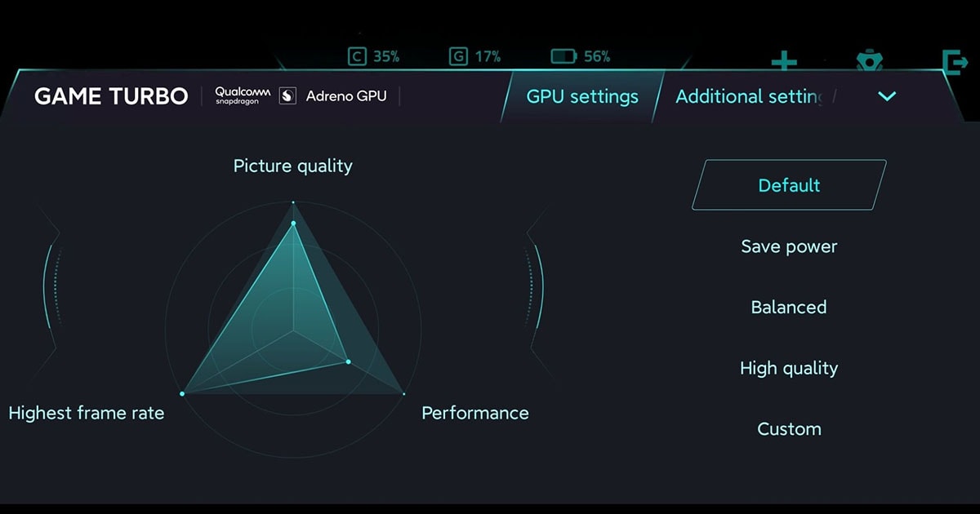Screen dimensions: 980x514
Task: Switch to Additional settings tab
Action: (750, 96)
